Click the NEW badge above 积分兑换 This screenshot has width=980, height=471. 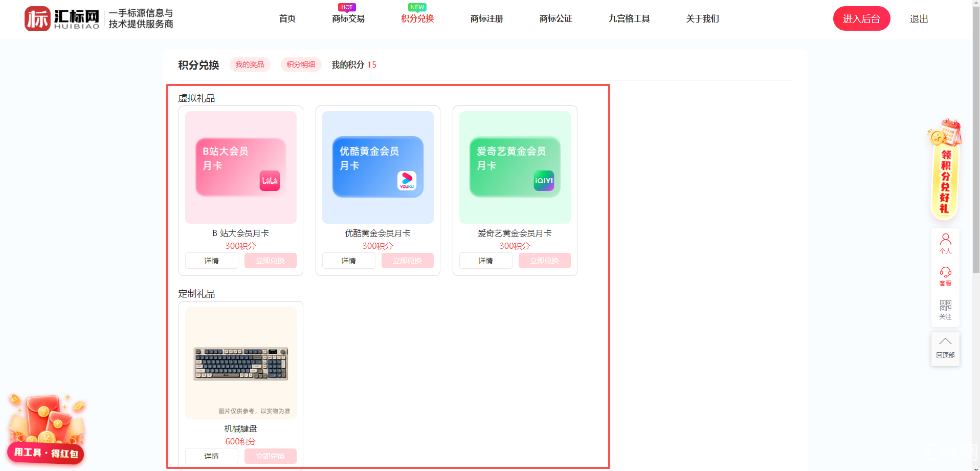417,7
